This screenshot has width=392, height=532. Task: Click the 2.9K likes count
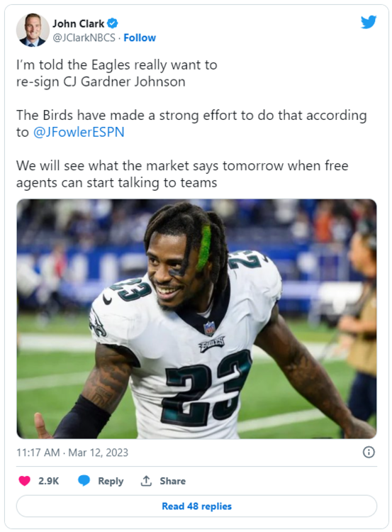tap(49, 481)
